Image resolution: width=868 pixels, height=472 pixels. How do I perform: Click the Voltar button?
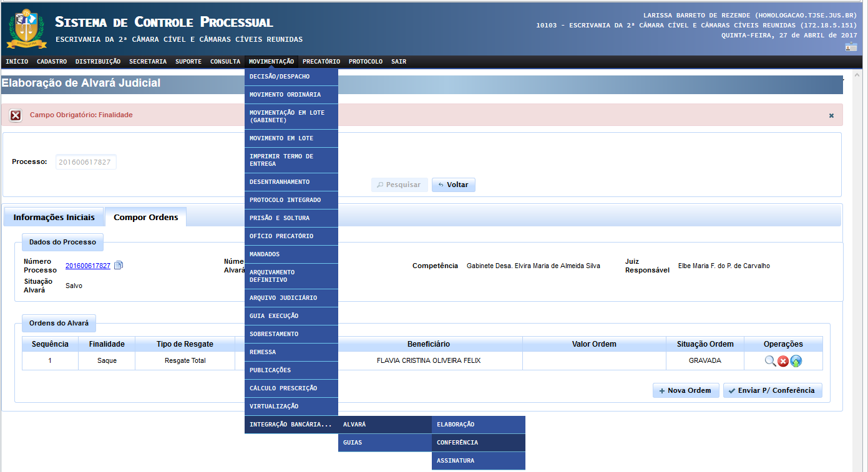tap(454, 185)
